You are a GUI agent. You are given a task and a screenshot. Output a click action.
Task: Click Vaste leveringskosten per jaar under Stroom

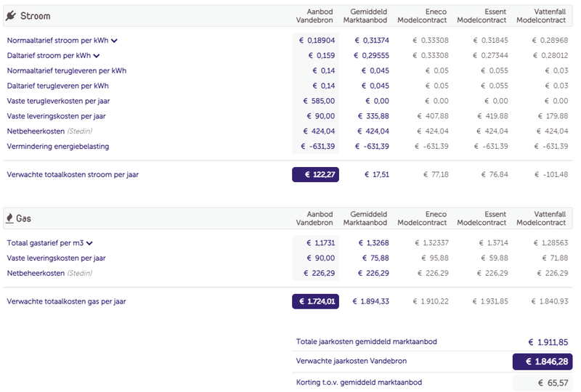pos(57,116)
